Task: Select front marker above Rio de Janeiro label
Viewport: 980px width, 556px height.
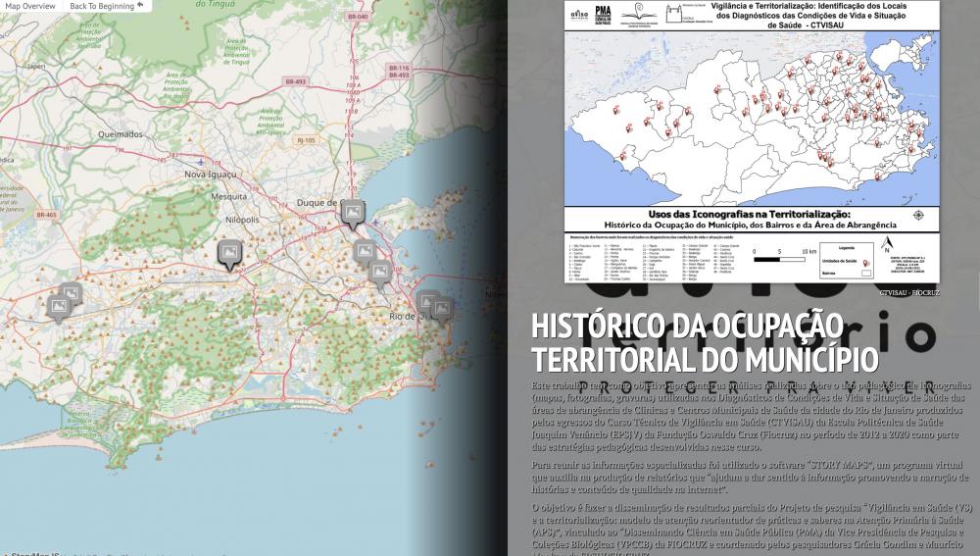Action: [442, 310]
